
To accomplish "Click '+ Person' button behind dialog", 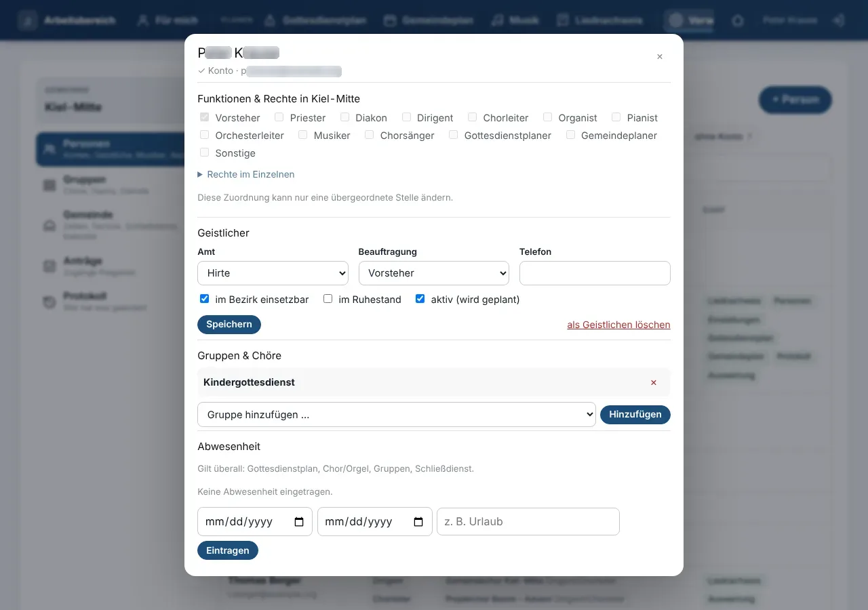I will click(x=795, y=100).
